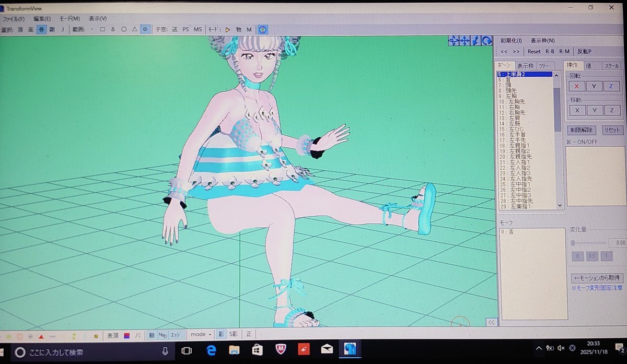Click the 制限解除 button
The width and height of the screenshot is (627, 364).
[x=582, y=130]
